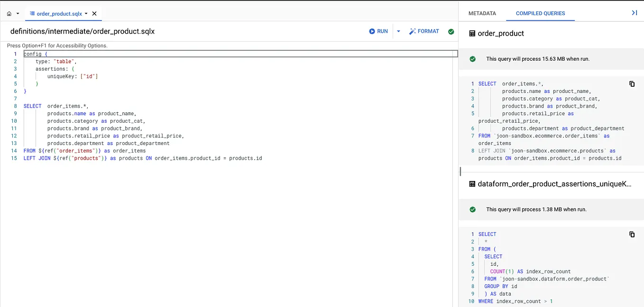Close the order_product.sqlx tab

tap(94, 13)
